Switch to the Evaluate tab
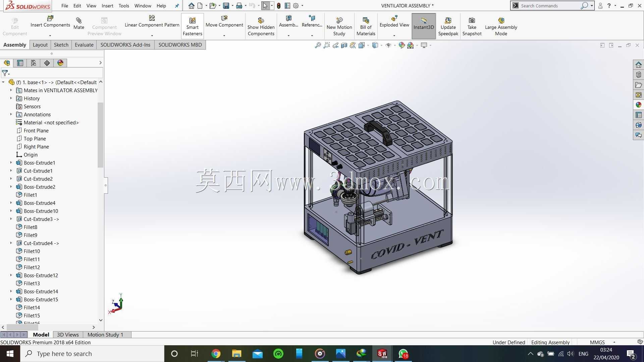 tap(84, 45)
